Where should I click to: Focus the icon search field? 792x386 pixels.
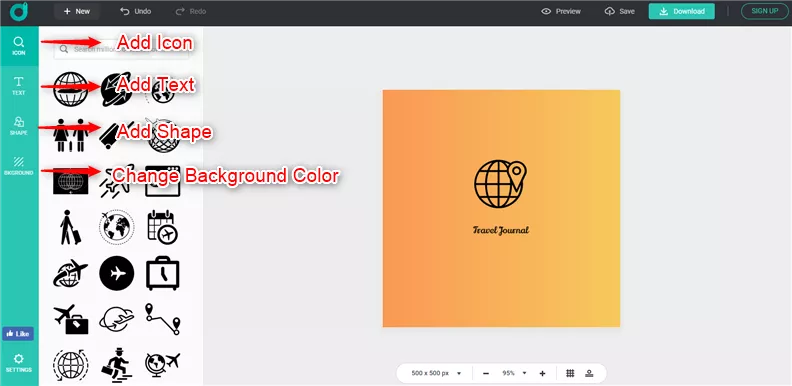point(121,50)
